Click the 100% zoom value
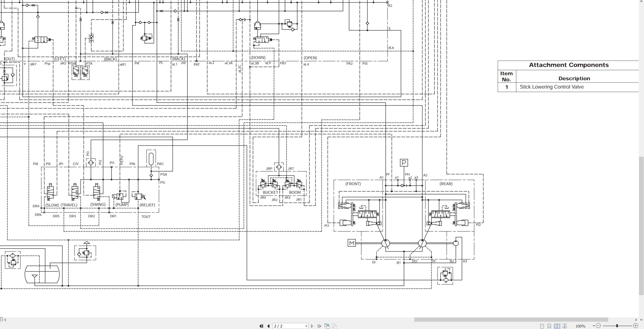644x329 pixels. click(x=580, y=326)
